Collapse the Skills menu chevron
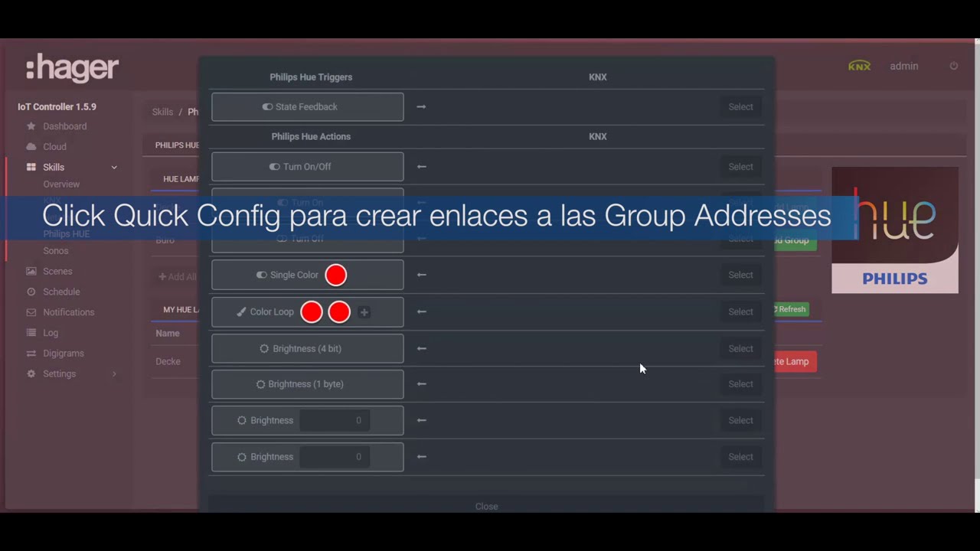This screenshot has width=980, height=551. pyautogui.click(x=114, y=168)
